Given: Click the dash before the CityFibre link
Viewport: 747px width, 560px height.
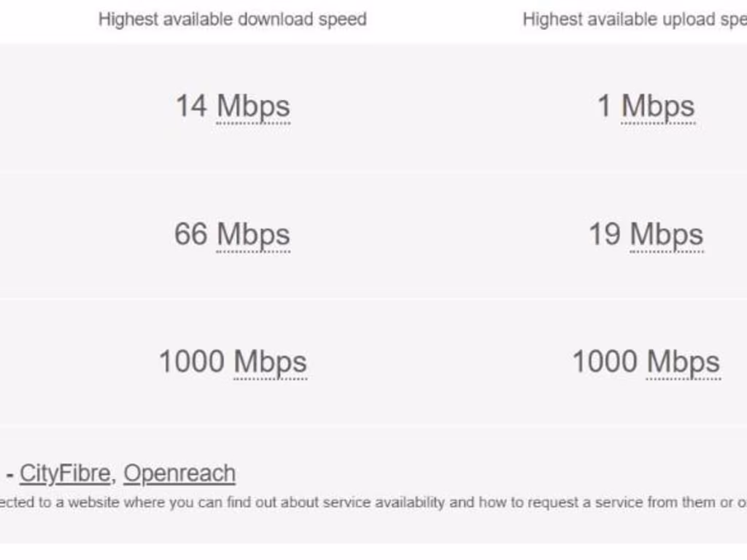Looking at the screenshot, I should point(10,475).
